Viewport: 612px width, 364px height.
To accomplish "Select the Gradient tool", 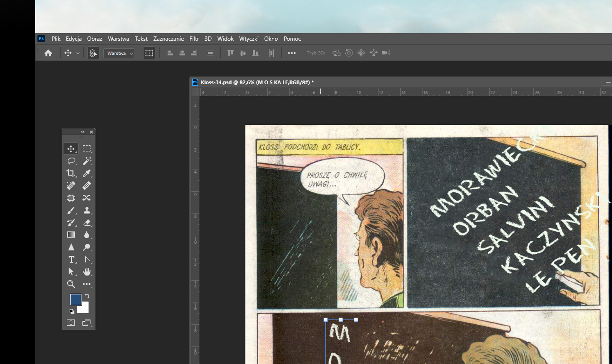I will pyautogui.click(x=71, y=234).
